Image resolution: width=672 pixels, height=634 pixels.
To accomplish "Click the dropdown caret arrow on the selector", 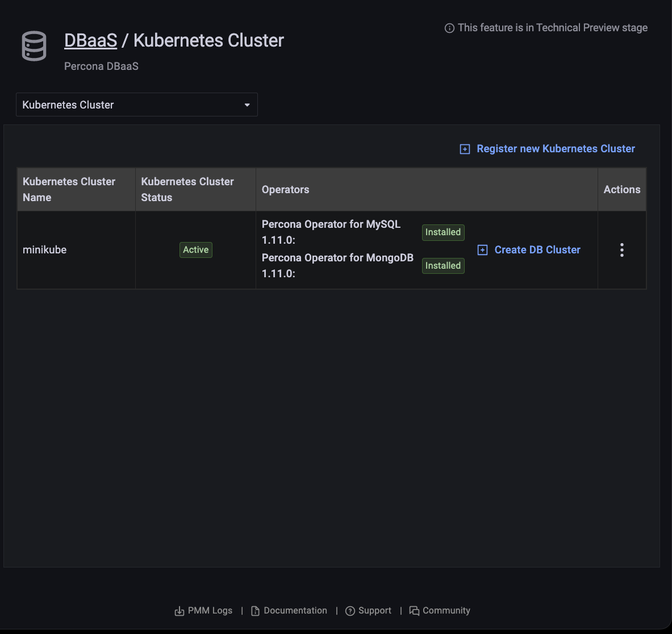I will [247, 105].
